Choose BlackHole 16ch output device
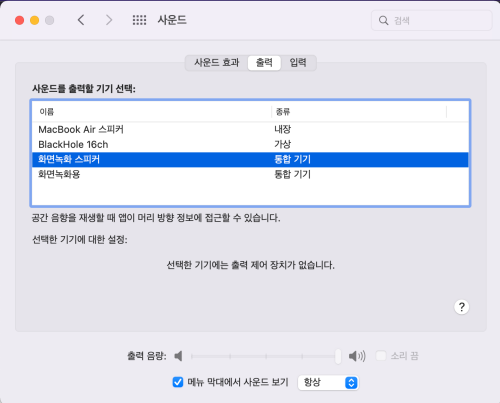Viewport: 500px width, 403px height. tap(250, 144)
